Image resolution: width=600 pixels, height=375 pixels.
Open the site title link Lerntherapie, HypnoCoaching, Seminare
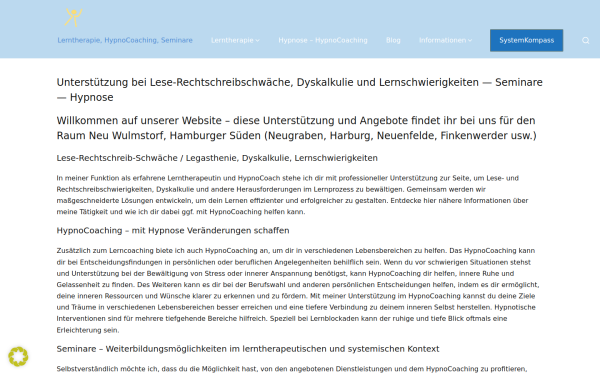125,40
